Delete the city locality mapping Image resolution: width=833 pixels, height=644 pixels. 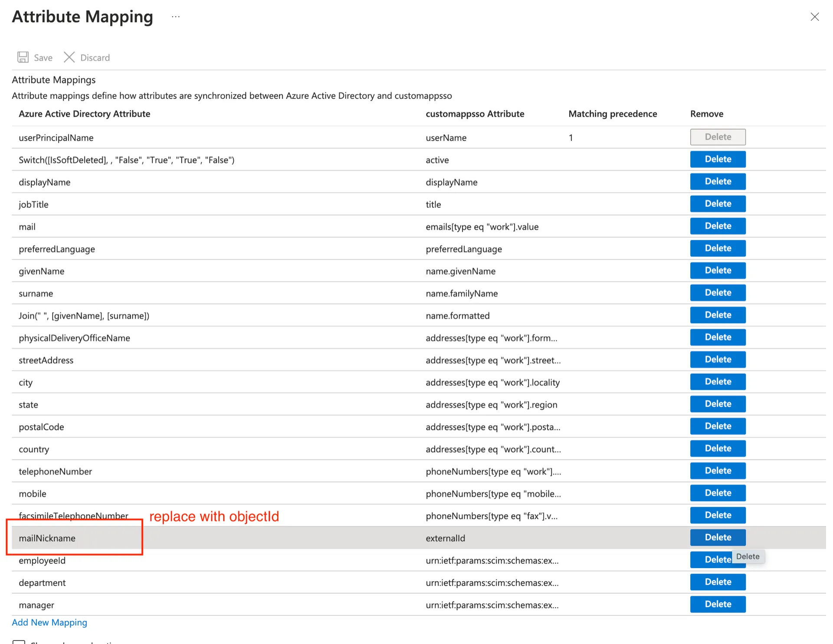718,382
